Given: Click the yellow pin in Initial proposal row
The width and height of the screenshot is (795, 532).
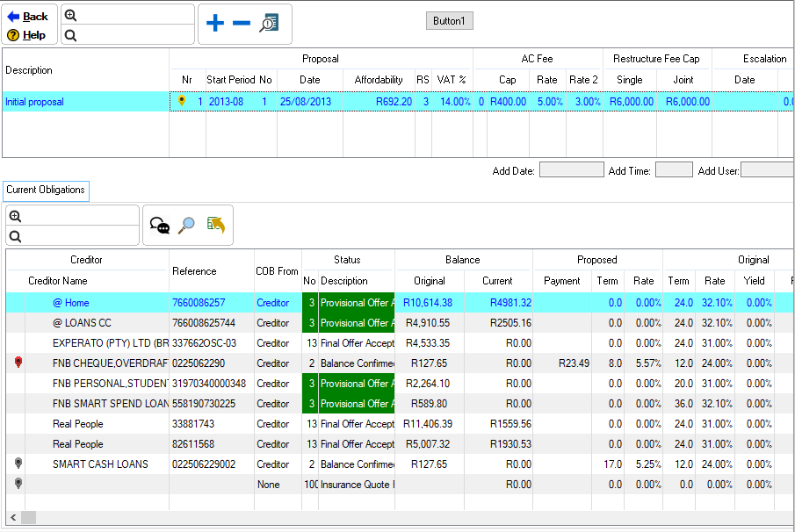Looking at the screenshot, I should click(182, 102).
